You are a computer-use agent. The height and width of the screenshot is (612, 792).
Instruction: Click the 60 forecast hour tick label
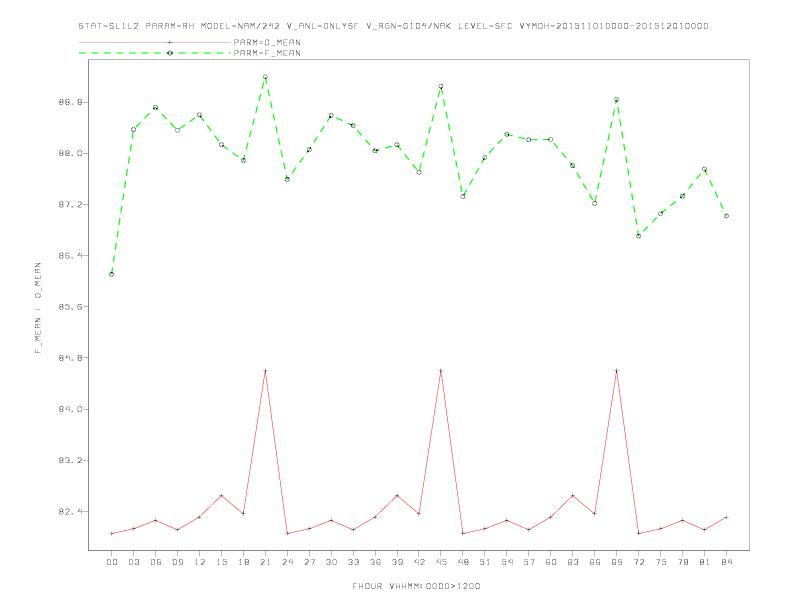pyautogui.click(x=551, y=562)
